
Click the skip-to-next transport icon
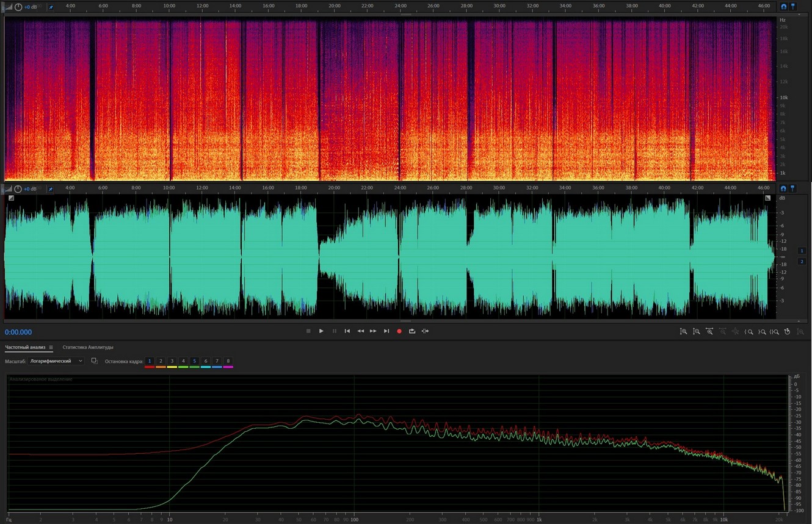(386, 331)
